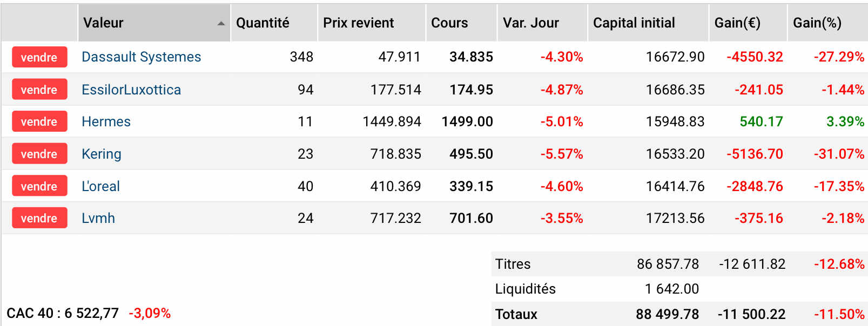Viewport: 868px width, 326px height.
Task: Select the Kering stock link
Action: click(x=101, y=154)
